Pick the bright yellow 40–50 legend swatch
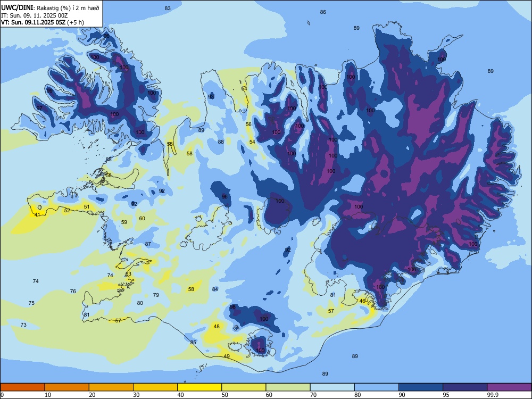The height and width of the screenshot is (399, 532). click(x=199, y=387)
